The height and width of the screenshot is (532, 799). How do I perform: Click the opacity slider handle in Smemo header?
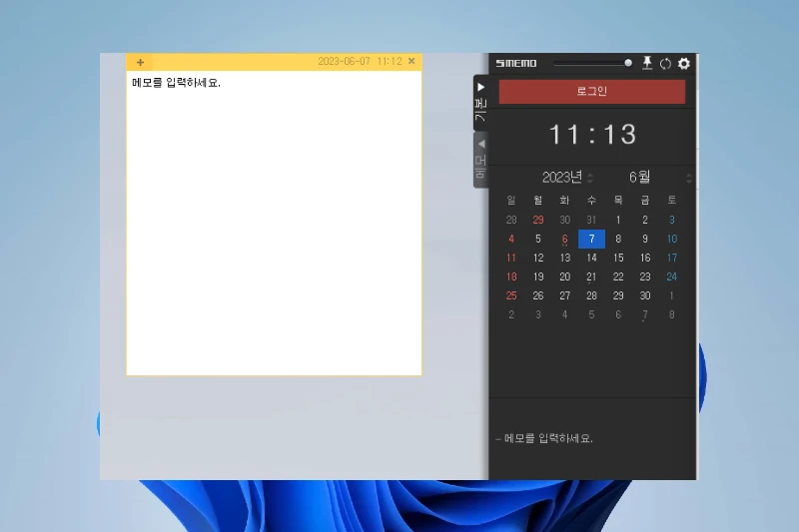coord(628,63)
